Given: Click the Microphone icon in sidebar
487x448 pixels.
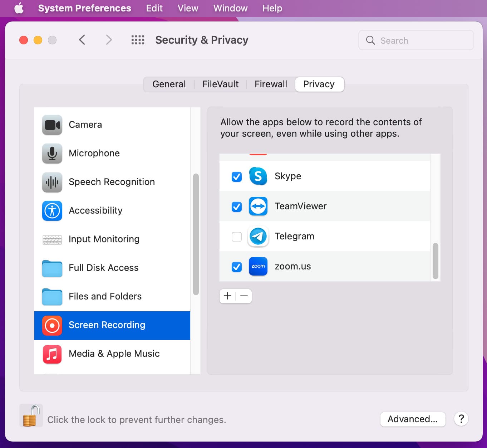Looking at the screenshot, I should click(x=52, y=153).
